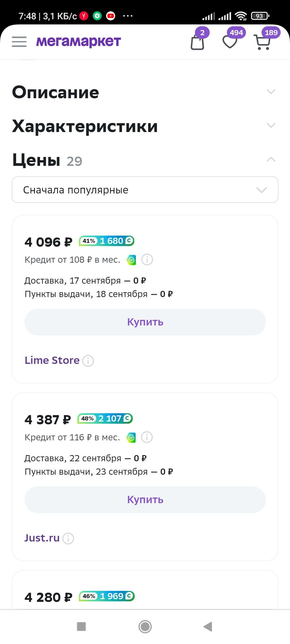Open the hamburger menu
290x644 pixels.
click(19, 42)
